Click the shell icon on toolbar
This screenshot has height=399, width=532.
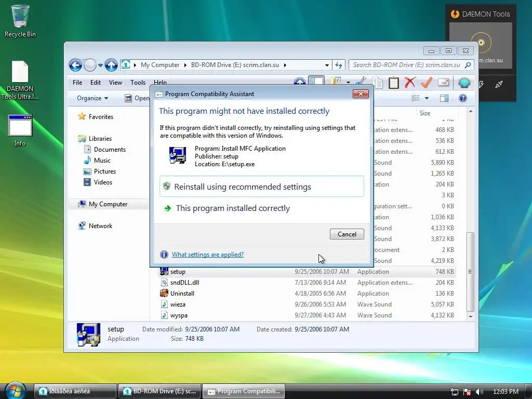point(464,83)
